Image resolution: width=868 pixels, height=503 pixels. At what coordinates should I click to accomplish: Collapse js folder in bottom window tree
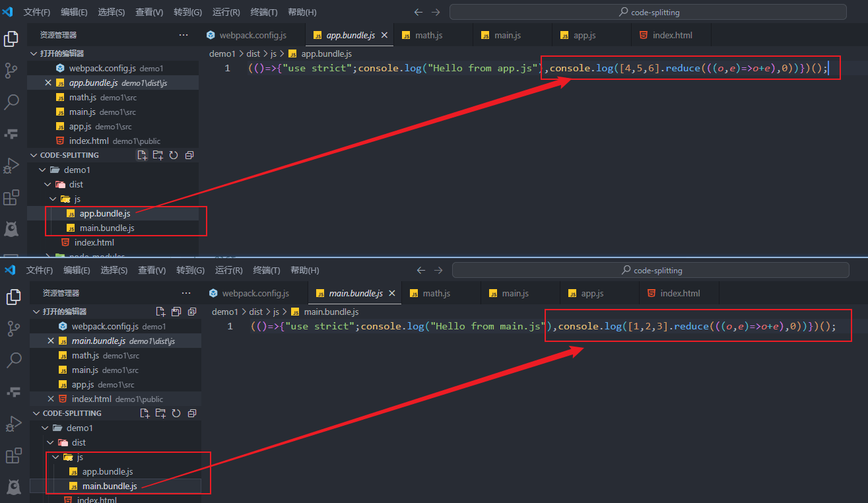tap(56, 457)
